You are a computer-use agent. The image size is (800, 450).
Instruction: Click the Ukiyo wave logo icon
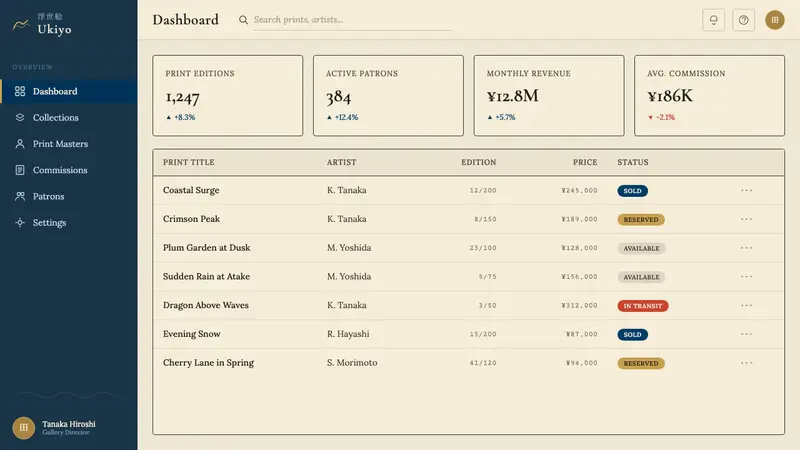[x=21, y=24]
